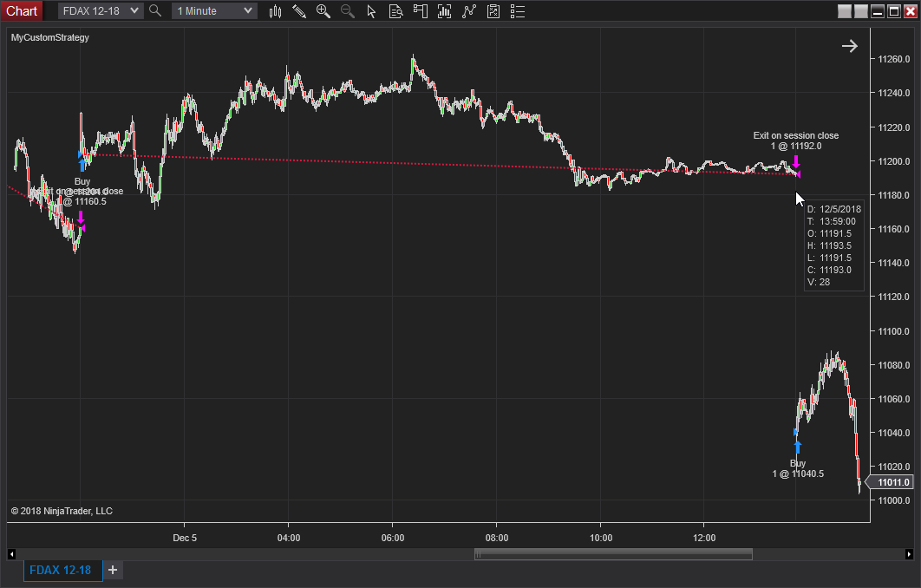Select the Zoom In tool
Viewport: 921px width, 588px height.
pyautogui.click(x=323, y=11)
